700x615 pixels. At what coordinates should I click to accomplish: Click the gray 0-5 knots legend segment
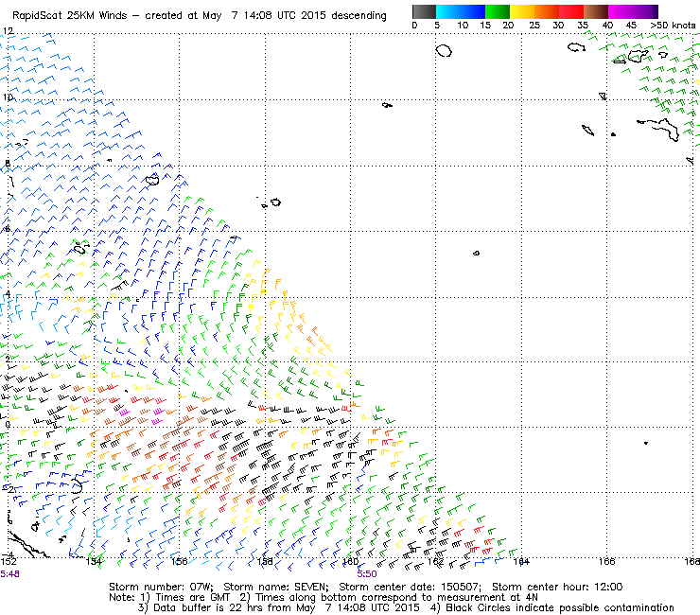coord(424,11)
